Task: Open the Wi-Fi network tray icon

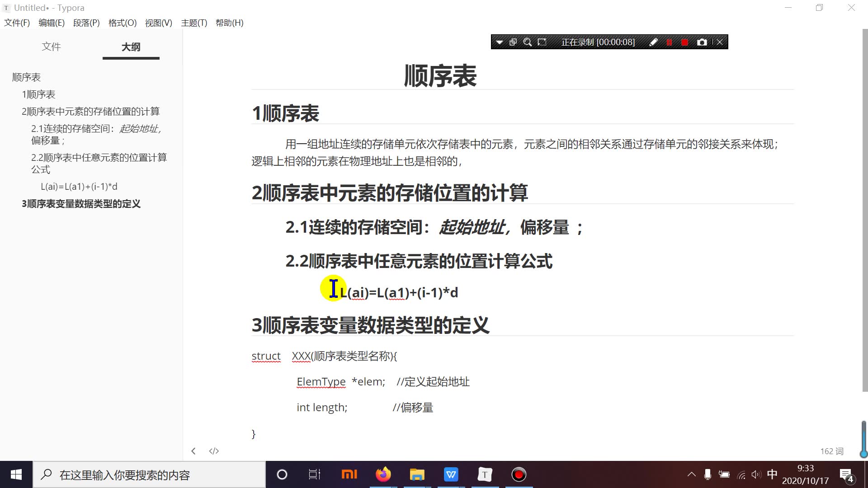Action: 741,474
